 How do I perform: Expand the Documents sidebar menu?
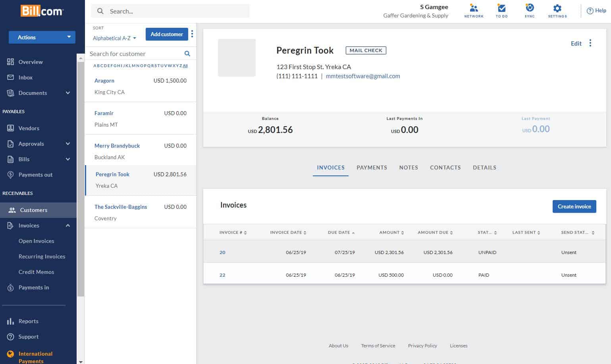68,93
